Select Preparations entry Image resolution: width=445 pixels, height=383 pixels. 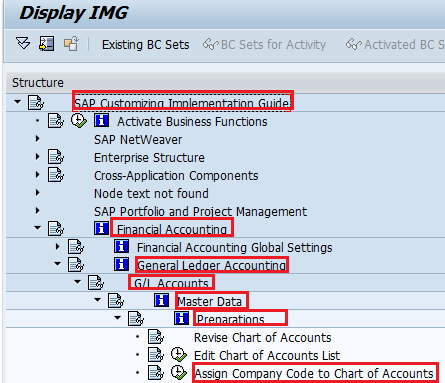point(231,320)
